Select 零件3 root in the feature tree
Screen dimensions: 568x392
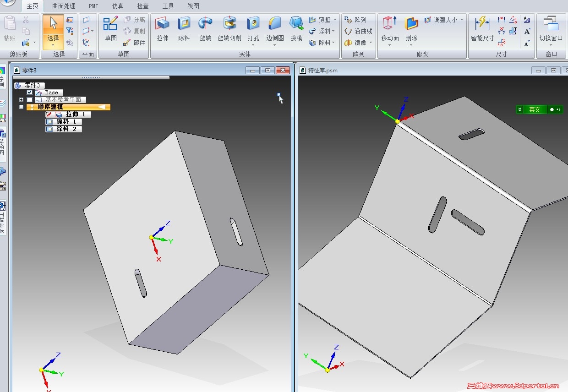(29, 86)
